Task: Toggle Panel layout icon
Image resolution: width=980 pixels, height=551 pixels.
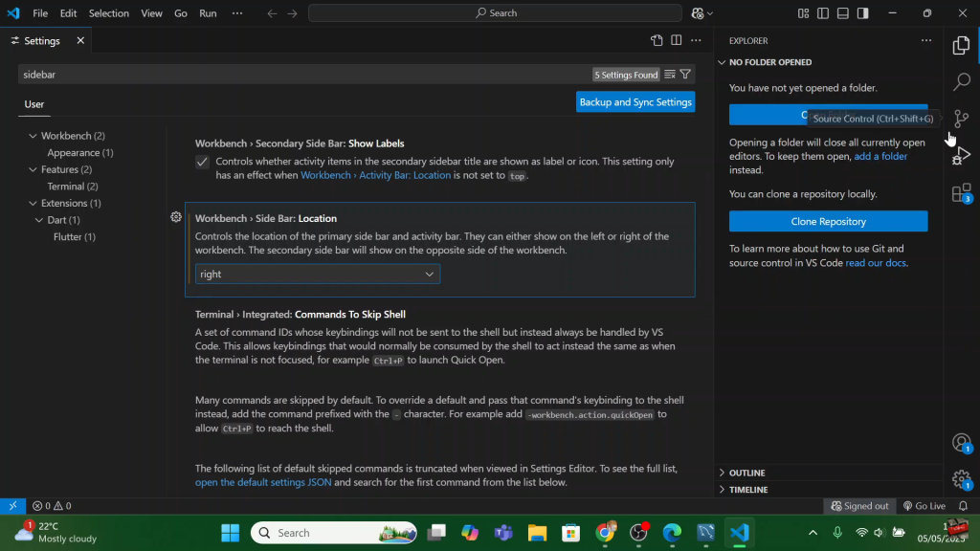Action: [843, 13]
